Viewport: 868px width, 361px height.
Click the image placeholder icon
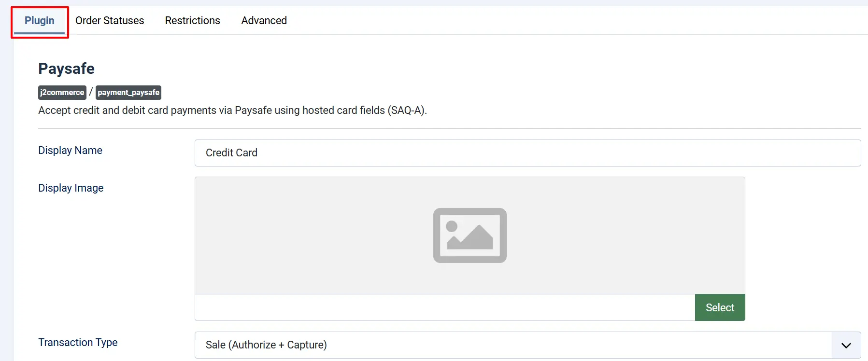470,236
